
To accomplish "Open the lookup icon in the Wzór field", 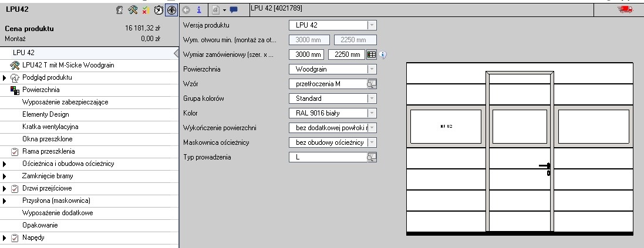I will tap(372, 84).
